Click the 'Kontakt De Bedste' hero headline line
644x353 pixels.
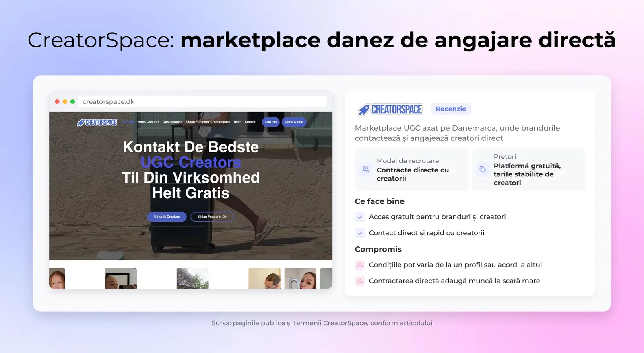click(191, 147)
